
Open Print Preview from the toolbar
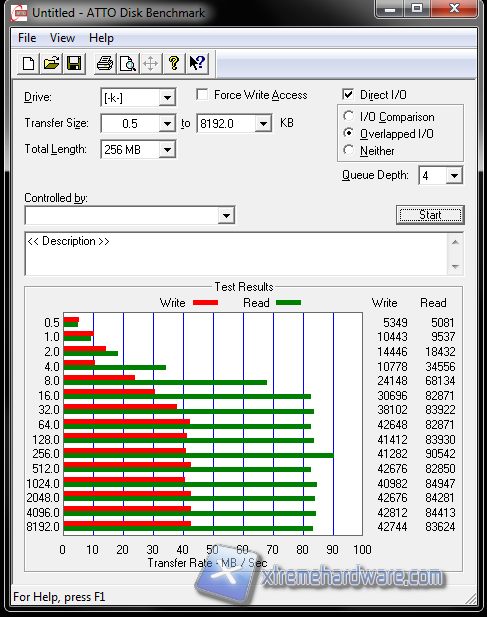127,63
